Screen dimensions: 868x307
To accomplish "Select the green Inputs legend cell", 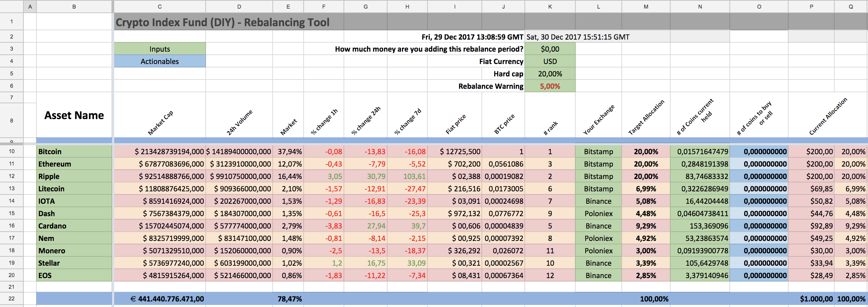I will click(160, 49).
